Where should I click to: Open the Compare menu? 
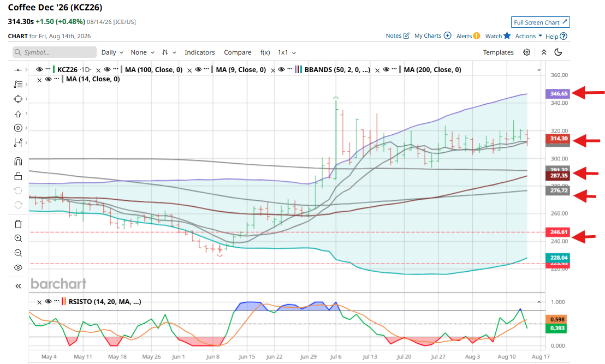[x=238, y=52]
